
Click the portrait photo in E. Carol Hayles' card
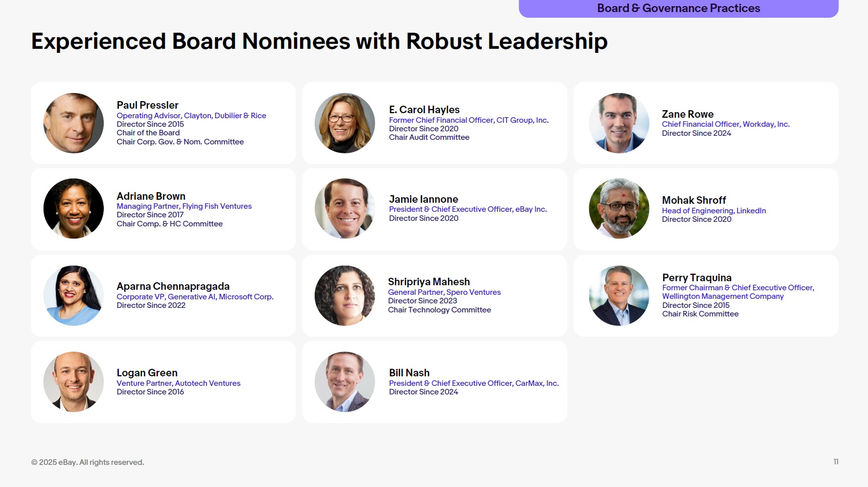[345, 123]
